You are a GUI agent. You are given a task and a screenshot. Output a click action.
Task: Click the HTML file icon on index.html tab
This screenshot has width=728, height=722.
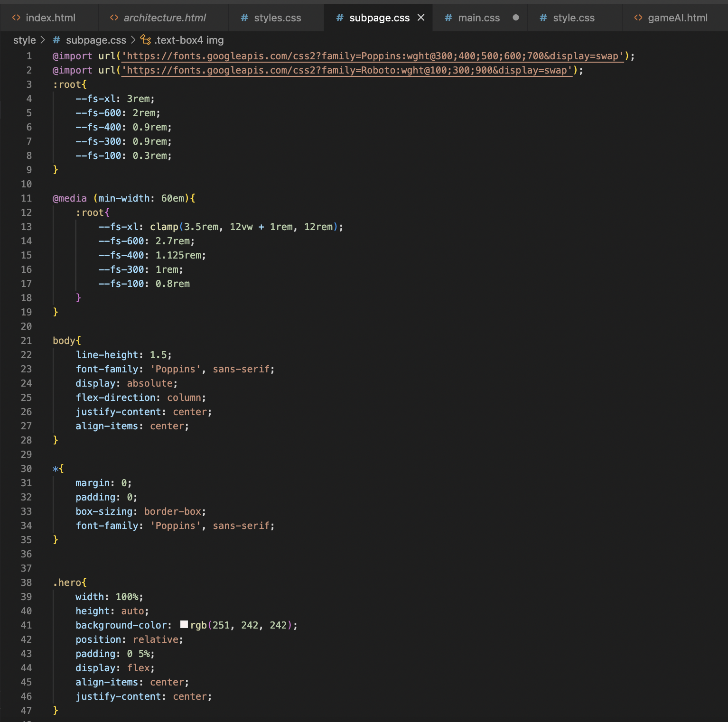tap(16, 18)
